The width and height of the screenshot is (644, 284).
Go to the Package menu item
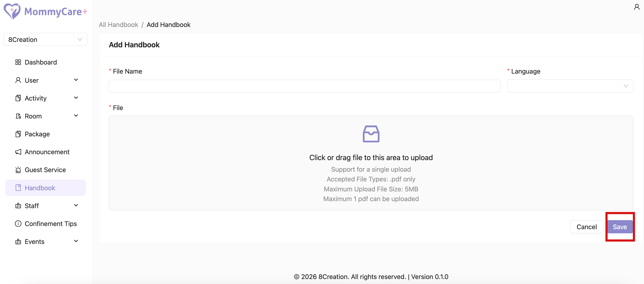37,134
